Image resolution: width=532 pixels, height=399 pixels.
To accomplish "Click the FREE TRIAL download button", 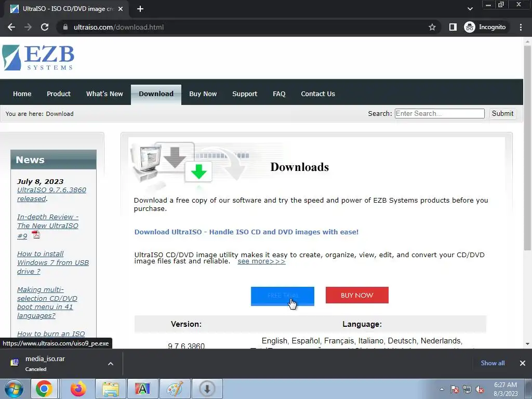I will click(x=282, y=296).
